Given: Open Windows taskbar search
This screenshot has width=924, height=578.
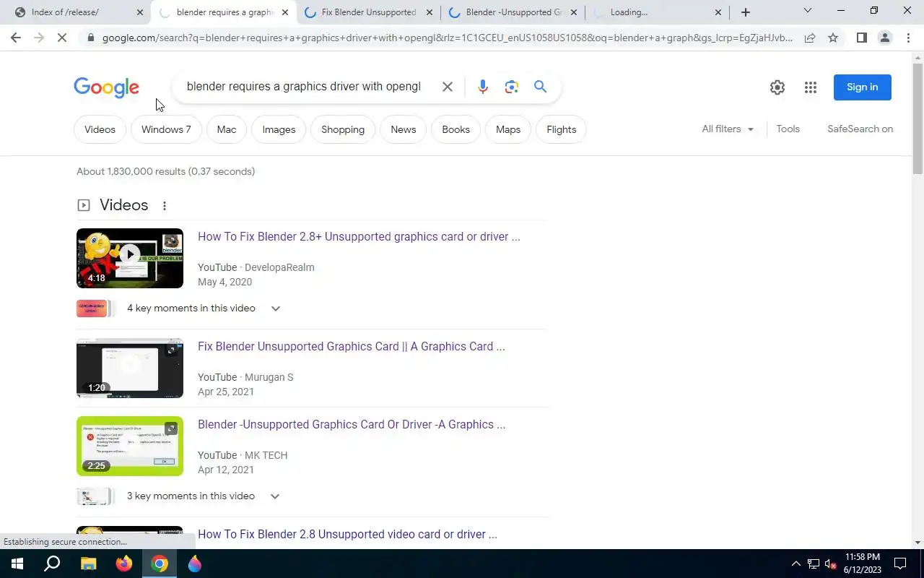Looking at the screenshot, I should tap(52, 564).
